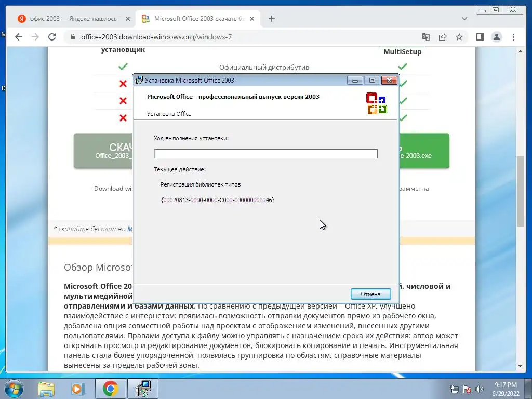This screenshot has height=399, width=532.
Task: Click page scrollbar up arrow
Action: pos(520,51)
